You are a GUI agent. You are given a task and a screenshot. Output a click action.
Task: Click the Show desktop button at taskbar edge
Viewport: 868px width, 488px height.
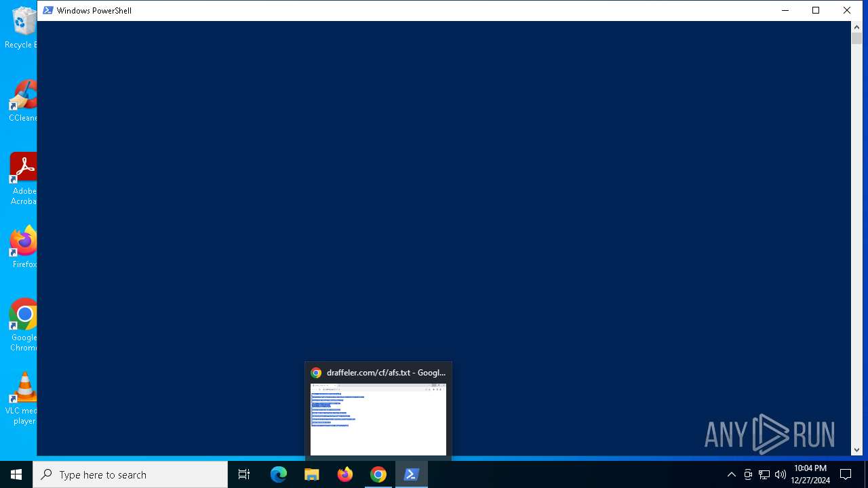pos(866,474)
